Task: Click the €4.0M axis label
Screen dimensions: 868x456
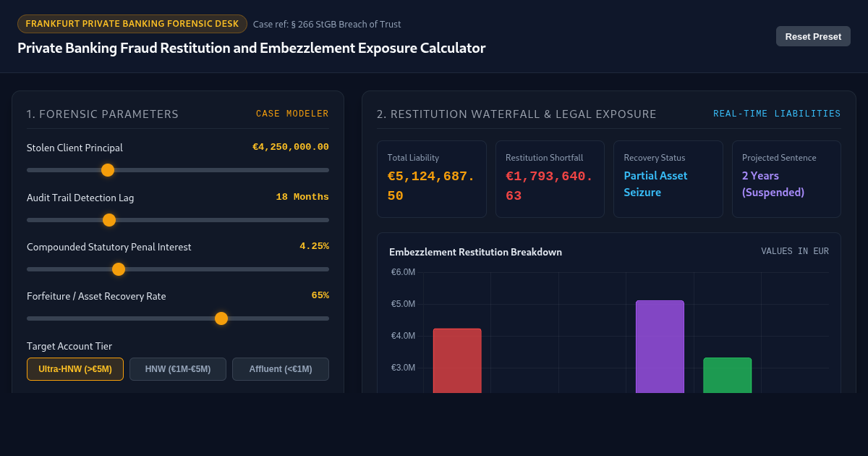Action: (x=403, y=336)
